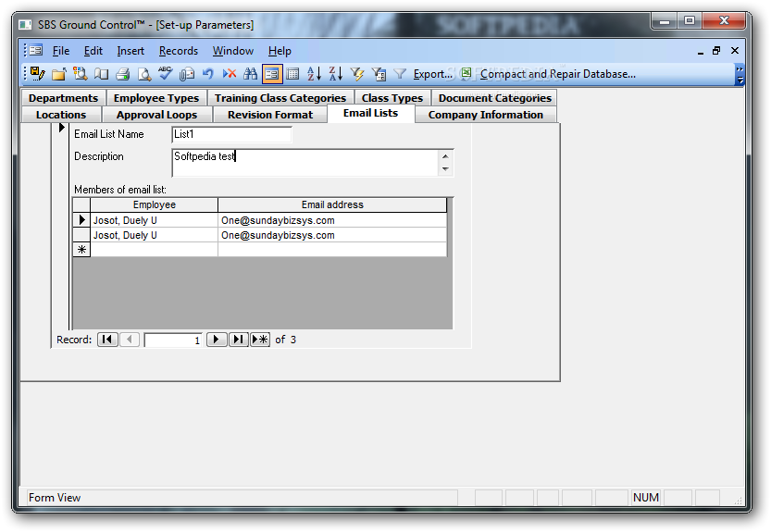Click Description scrollbar up arrow
This screenshot has width=771, height=532.
(x=445, y=156)
